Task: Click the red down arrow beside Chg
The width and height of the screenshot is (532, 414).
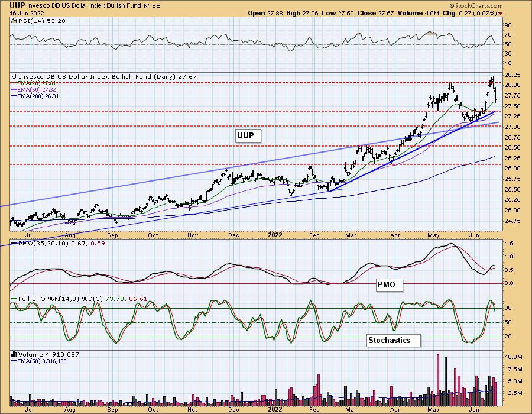Action: coord(501,14)
